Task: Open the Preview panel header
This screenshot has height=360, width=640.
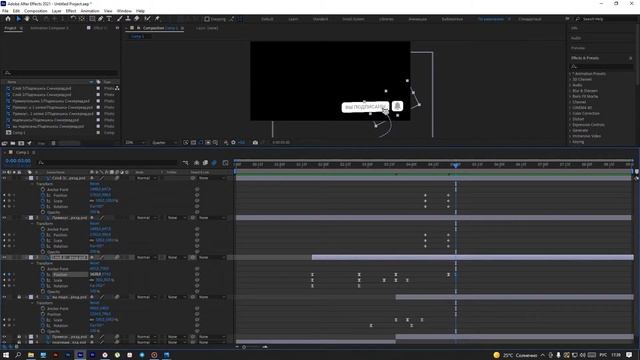Action: 578,48
